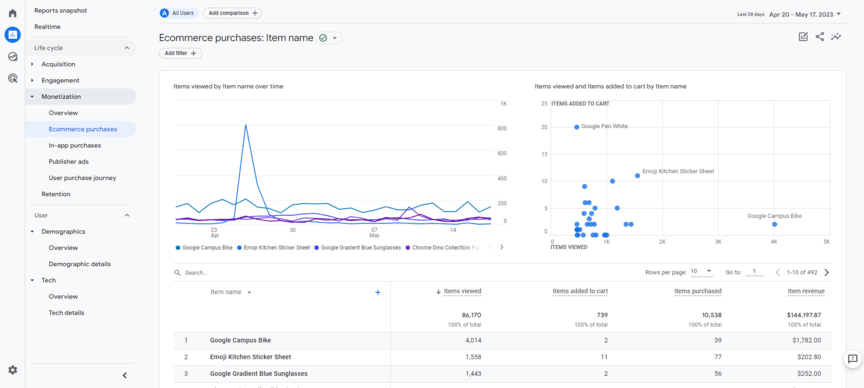Click Emoji Kitchen Sticker Sheet scatter point
Image resolution: width=864 pixels, height=388 pixels.
coord(638,176)
